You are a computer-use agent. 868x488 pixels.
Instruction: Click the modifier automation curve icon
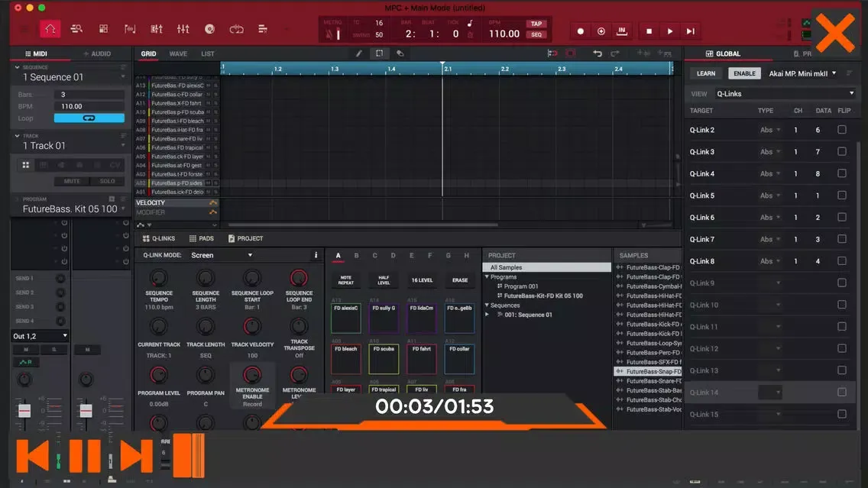[213, 212]
